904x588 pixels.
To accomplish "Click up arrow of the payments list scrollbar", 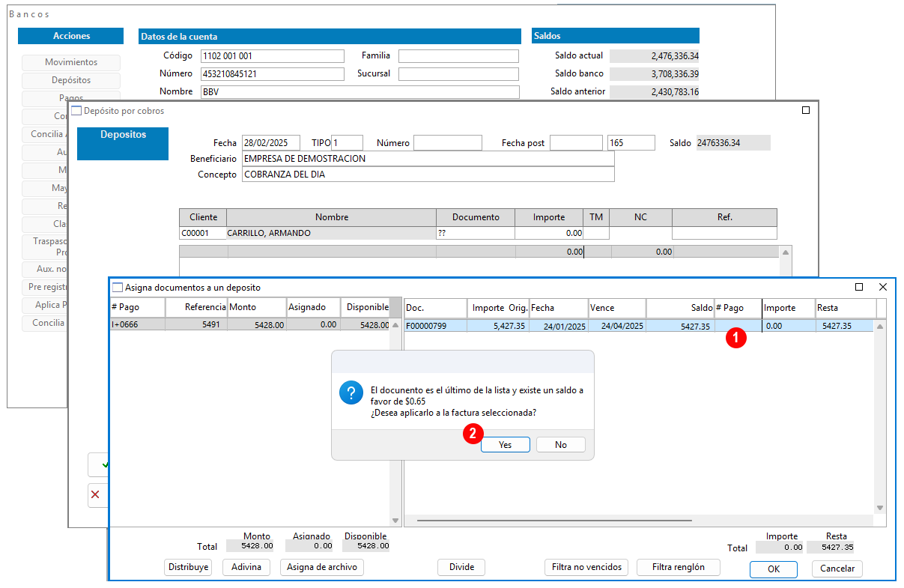I will (x=395, y=325).
